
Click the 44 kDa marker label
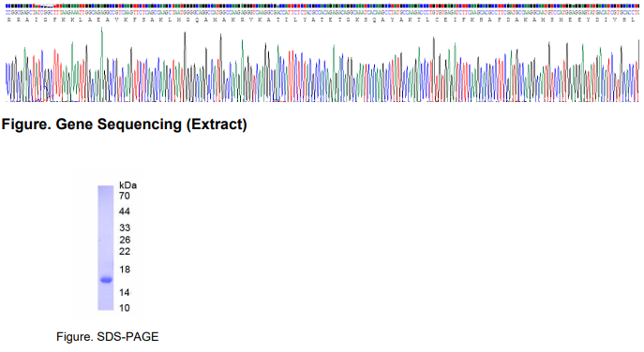pos(125,212)
